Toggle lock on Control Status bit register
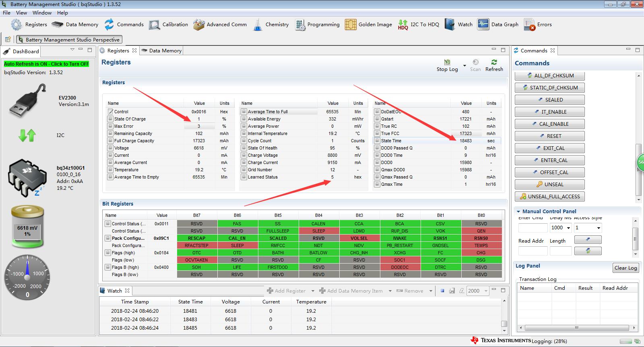 click(x=107, y=224)
